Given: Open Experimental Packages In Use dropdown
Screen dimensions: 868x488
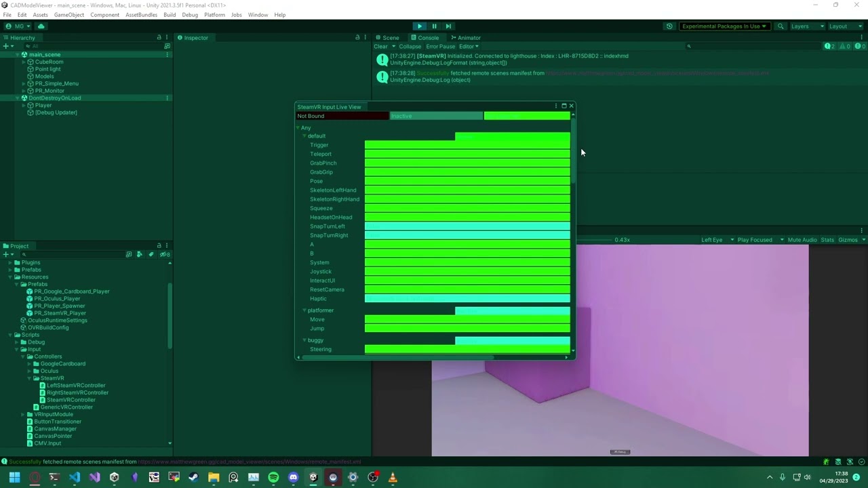Looking at the screenshot, I should (724, 26).
